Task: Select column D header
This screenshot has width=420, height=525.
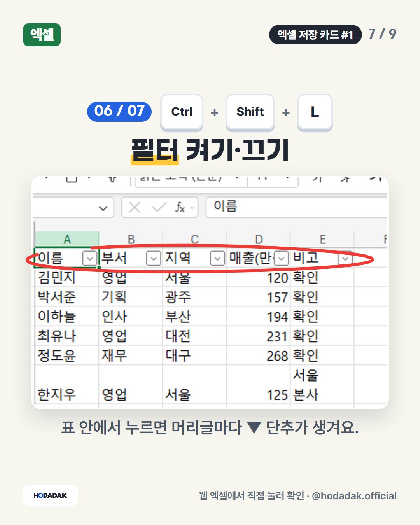Action: tap(259, 239)
